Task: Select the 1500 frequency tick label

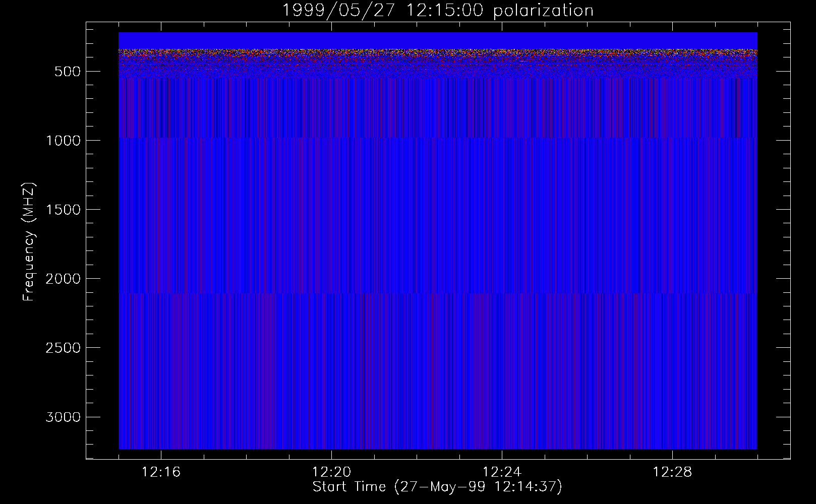Action: (63, 210)
